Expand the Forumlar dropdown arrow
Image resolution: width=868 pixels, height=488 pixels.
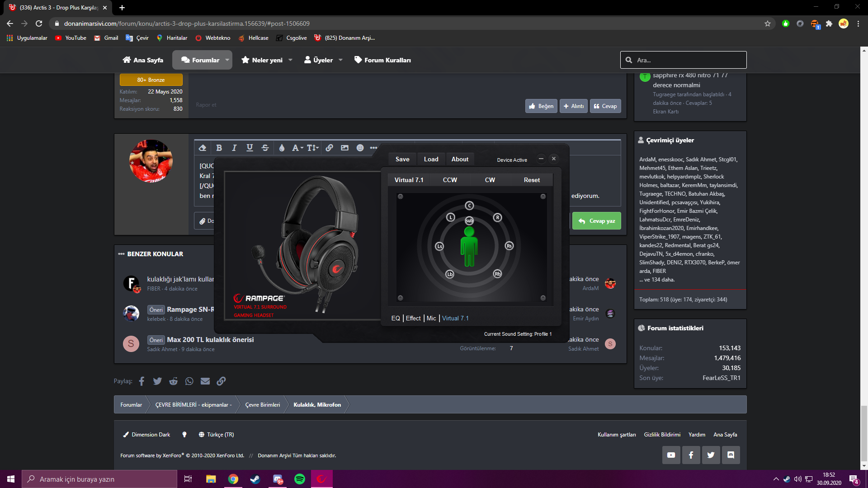pos(227,60)
